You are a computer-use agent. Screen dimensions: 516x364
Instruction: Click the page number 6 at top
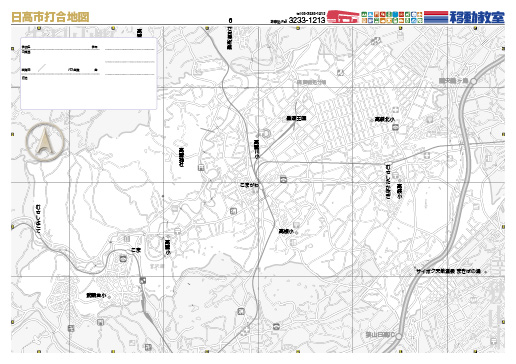[230, 21]
